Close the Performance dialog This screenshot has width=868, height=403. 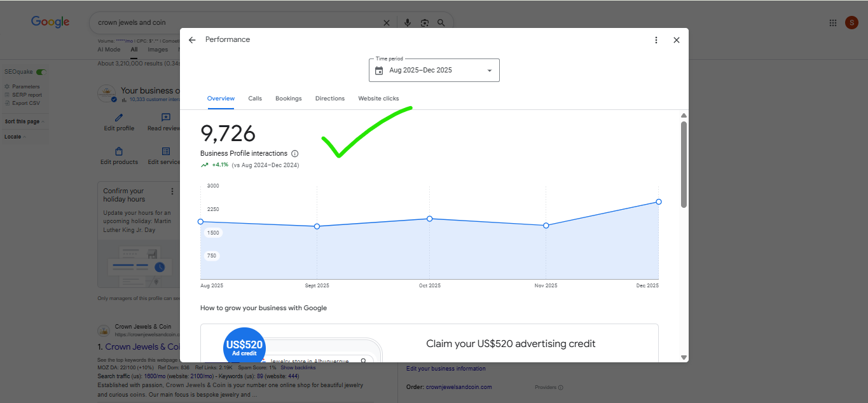coord(677,40)
